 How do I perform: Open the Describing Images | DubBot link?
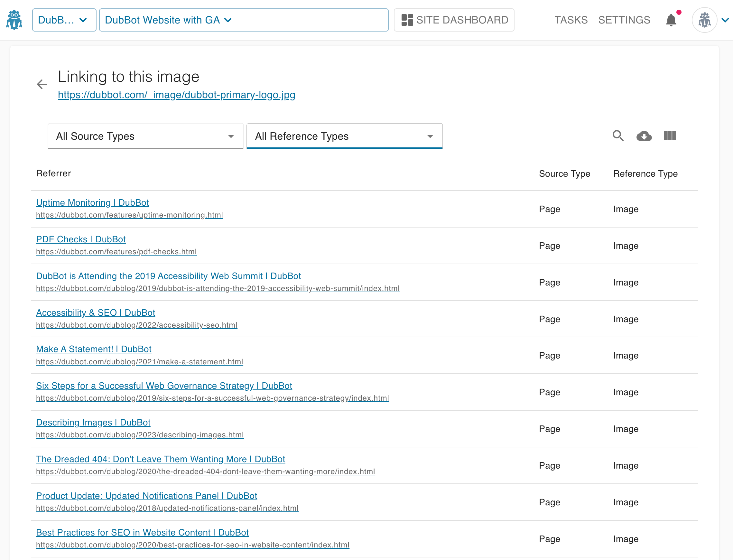[x=93, y=422]
